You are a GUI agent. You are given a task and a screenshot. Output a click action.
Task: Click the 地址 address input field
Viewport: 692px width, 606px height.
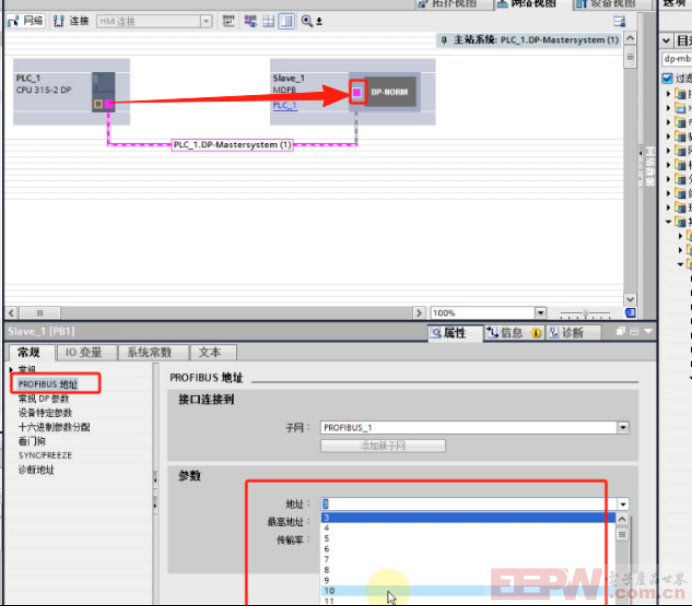pos(469,504)
